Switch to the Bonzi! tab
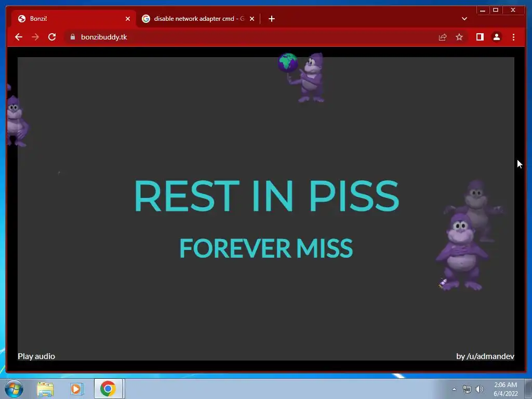Screen dimensions: 532x399 [x=74, y=19]
